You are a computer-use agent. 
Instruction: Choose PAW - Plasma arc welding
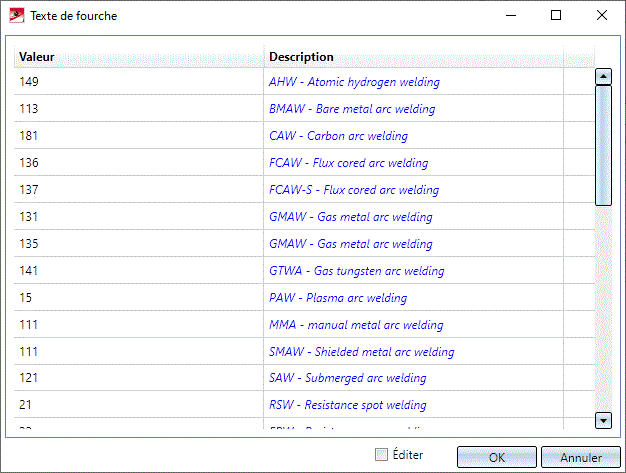(338, 298)
